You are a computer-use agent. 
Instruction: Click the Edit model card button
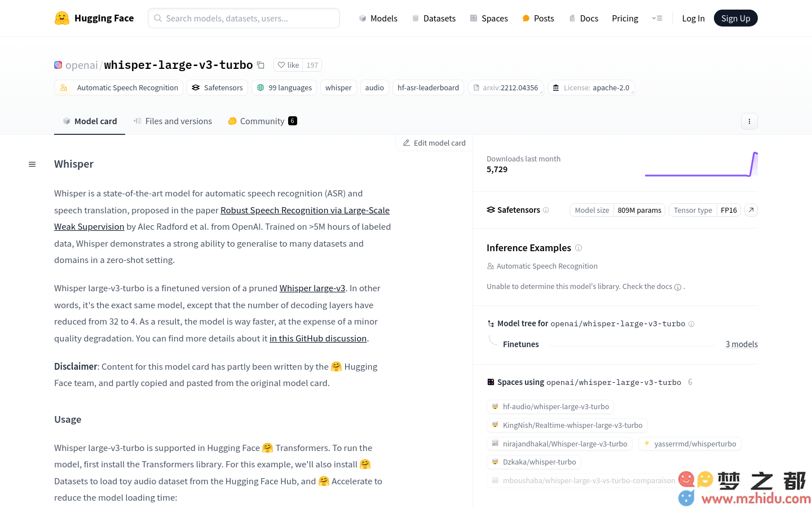434,143
